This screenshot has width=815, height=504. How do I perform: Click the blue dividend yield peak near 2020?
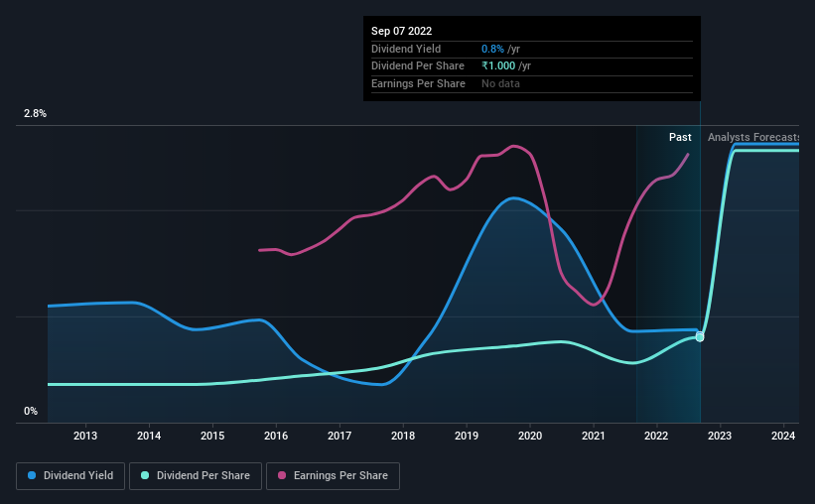[x=513, y=198]
